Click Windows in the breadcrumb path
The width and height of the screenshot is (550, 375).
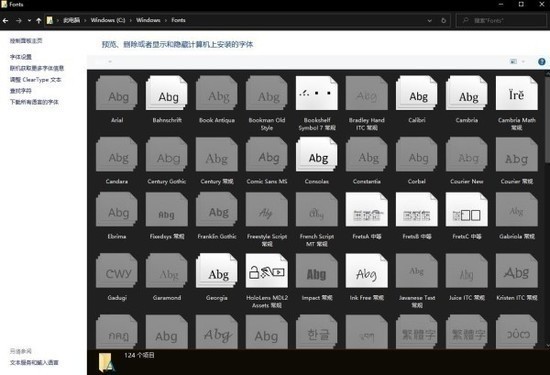148,20
